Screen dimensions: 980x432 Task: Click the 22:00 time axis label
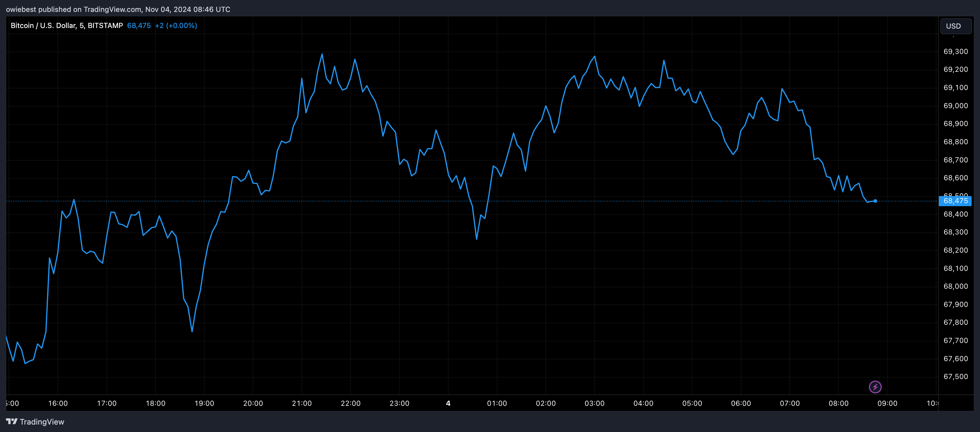[x=350, y=403]
